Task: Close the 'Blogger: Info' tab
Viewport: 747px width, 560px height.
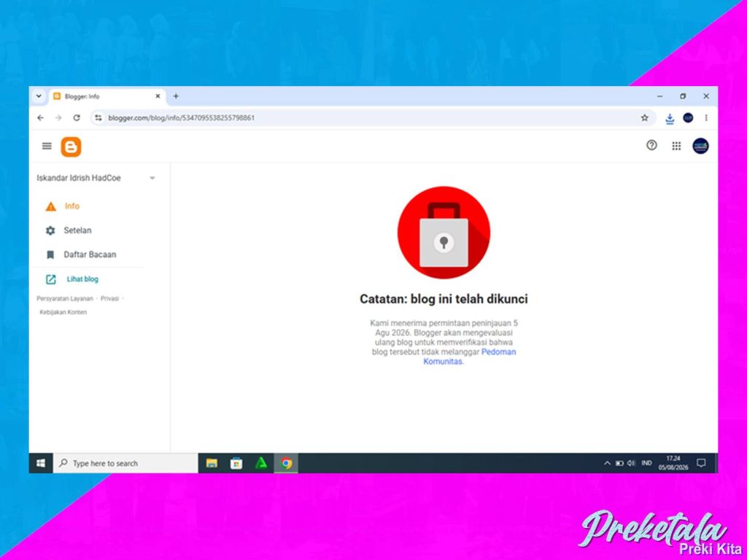Action: [158, 96]
